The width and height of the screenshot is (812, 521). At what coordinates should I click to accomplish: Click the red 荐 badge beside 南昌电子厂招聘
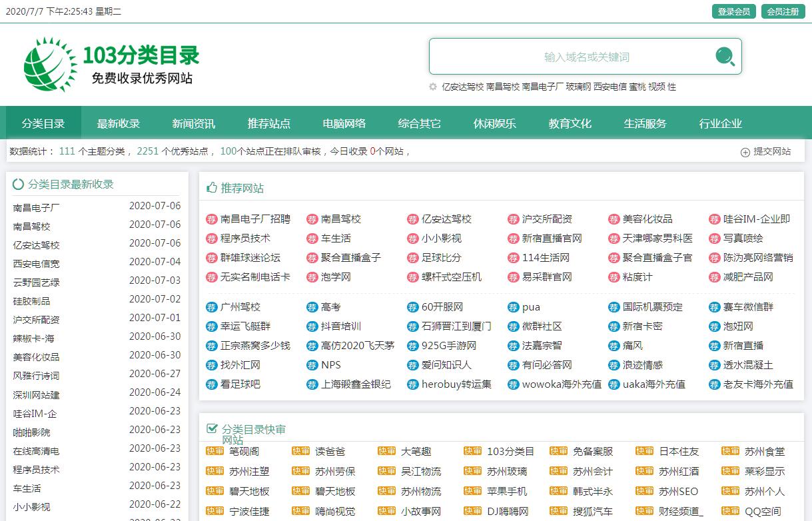[x=212, y=219]
